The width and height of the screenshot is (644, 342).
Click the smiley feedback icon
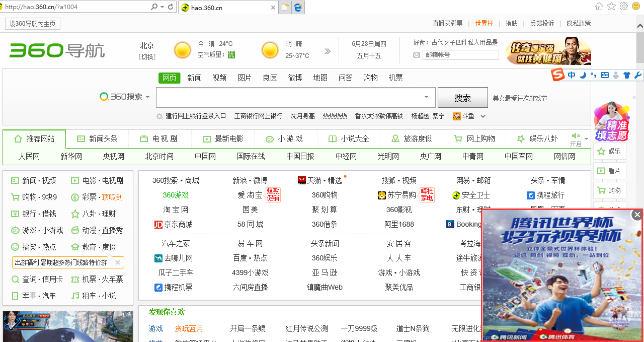click(636, 7)
